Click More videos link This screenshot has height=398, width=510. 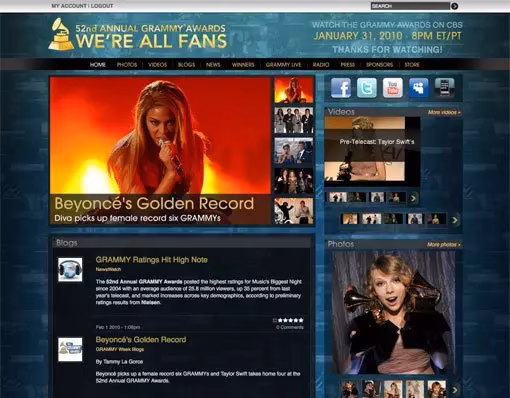[x=444, y=112]
